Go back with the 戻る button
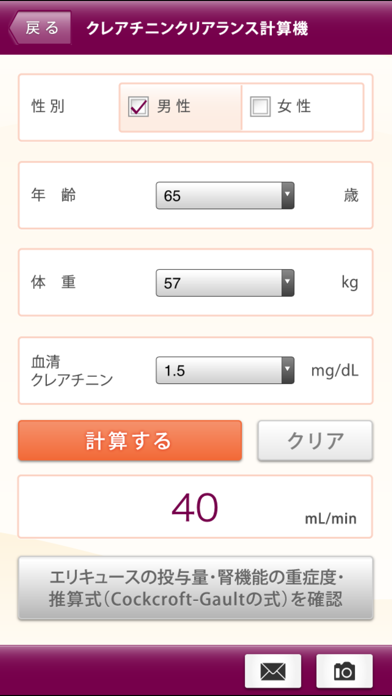The width and height of the screenshot is (392, 696). click(40, 28)
